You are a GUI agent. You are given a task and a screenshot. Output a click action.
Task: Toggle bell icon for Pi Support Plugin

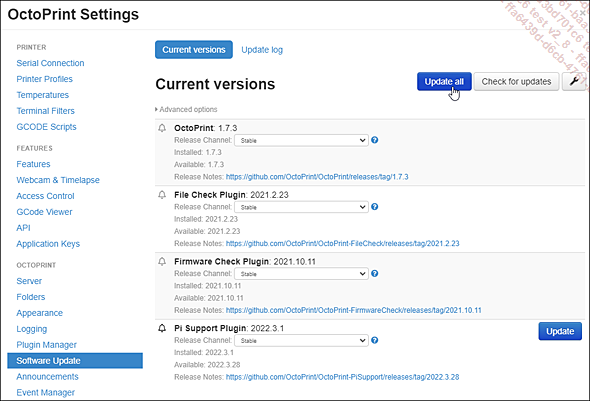[x=162, y=328]
